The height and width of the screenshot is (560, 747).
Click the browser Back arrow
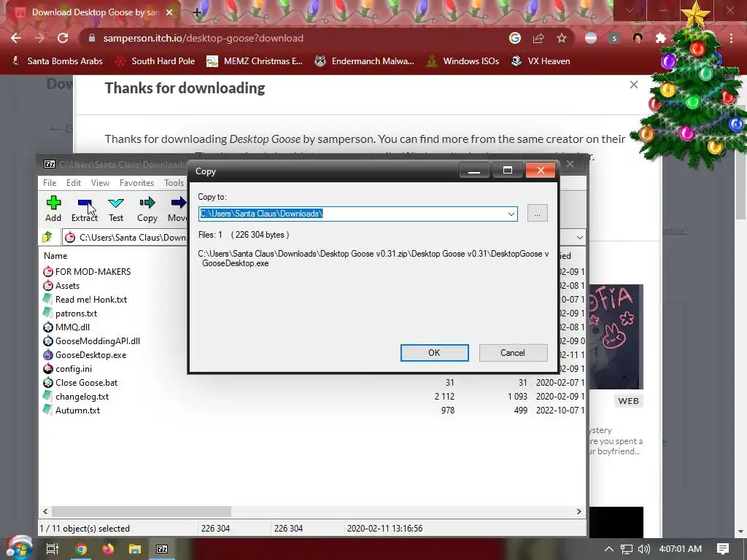tap(16, 38)
